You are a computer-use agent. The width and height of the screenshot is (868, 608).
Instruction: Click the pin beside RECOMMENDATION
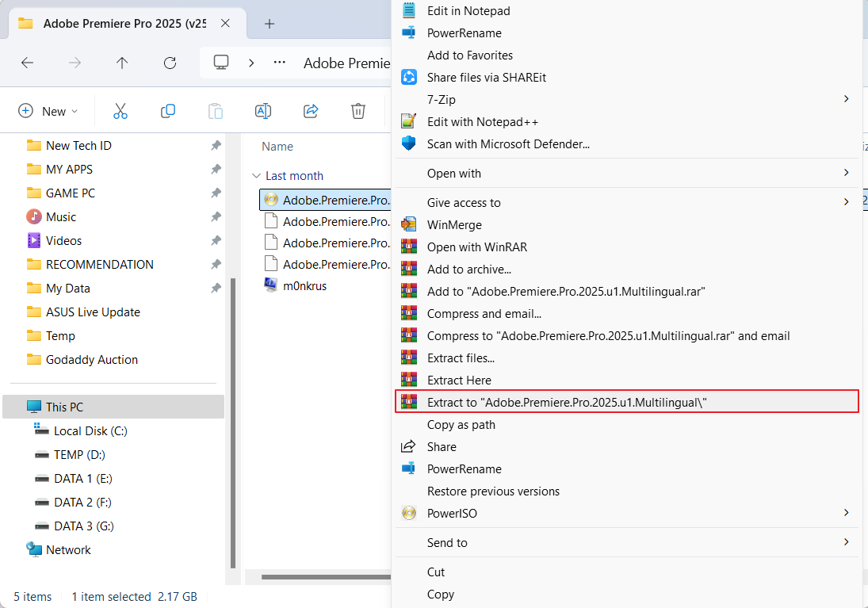pos(216,264)
